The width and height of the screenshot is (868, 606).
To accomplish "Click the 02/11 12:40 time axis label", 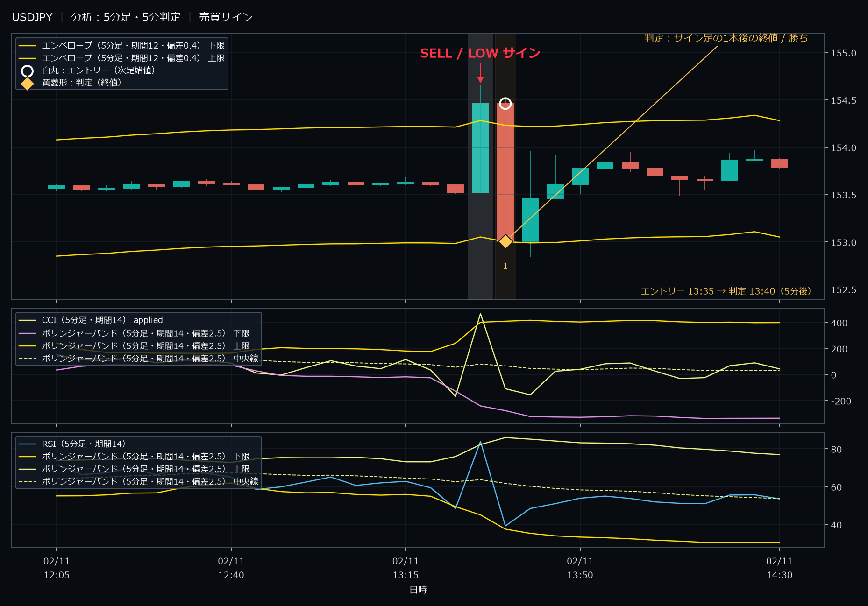I will click(x=231, y=568).
